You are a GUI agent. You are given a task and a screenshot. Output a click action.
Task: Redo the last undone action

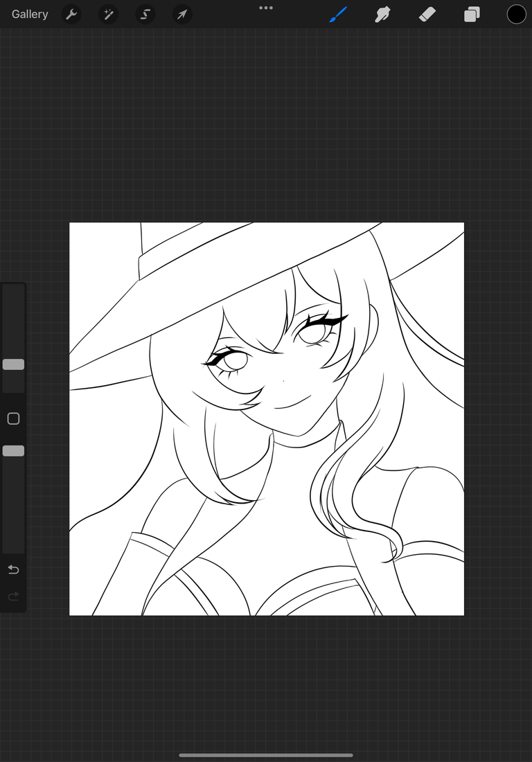pos(14,596)
